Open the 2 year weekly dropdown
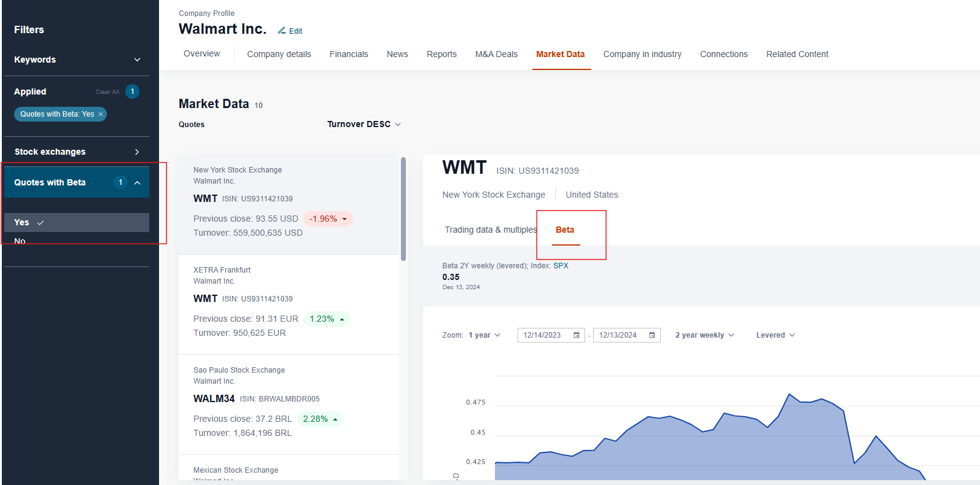The width and height of the screenshot is (980, 485). (x=705, y=335)
